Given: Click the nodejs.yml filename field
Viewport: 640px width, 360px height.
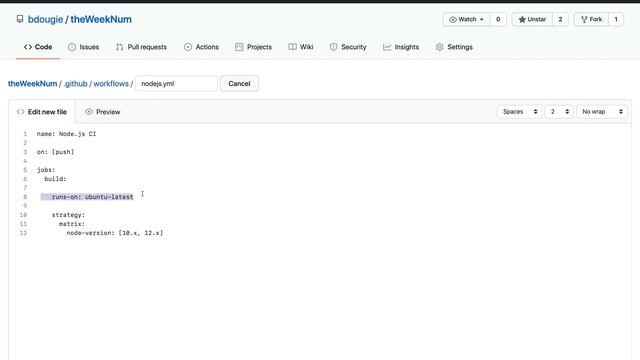Looking at the screenshot, I should [x=176, y=83].
